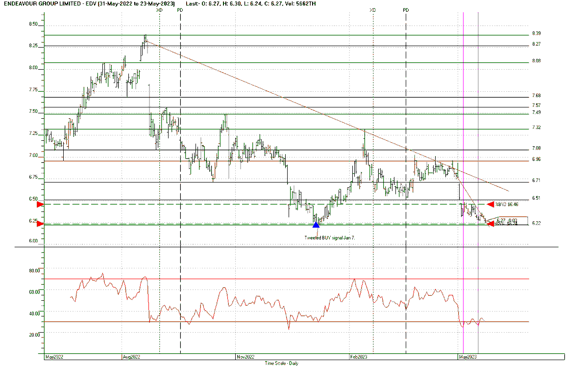Screen dimensions: 588x366
Task: Click the 'Time Scale - Daily' caption
Action: pos(281,364)
